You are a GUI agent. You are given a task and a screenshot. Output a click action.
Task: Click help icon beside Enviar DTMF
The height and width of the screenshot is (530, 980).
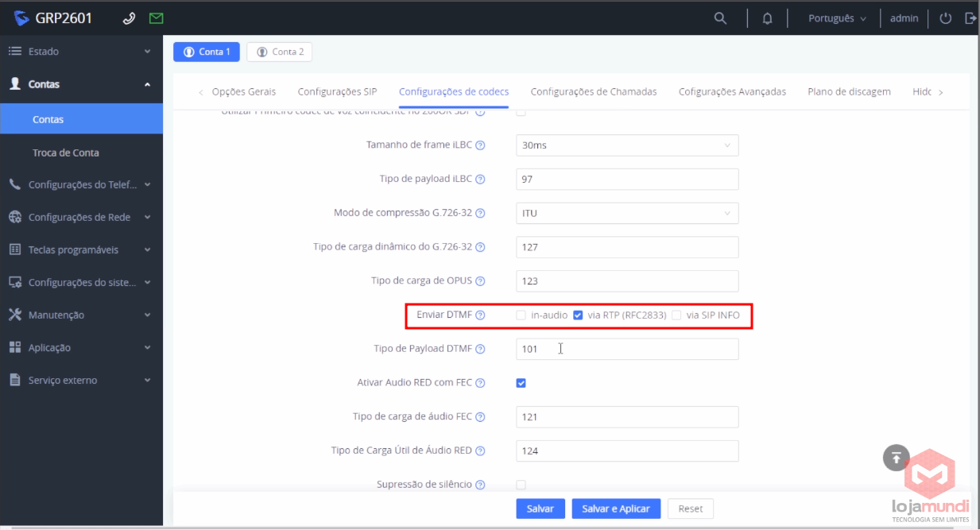[480, 315]
